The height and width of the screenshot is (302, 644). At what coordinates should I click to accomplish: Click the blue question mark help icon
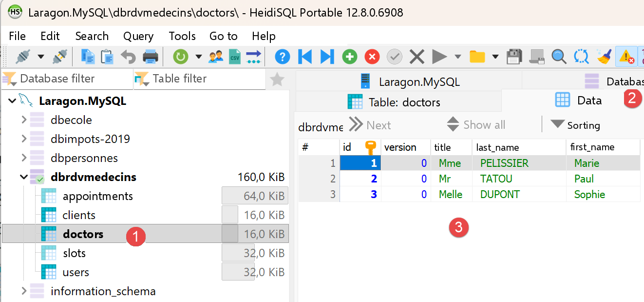(x=283, y=57)
